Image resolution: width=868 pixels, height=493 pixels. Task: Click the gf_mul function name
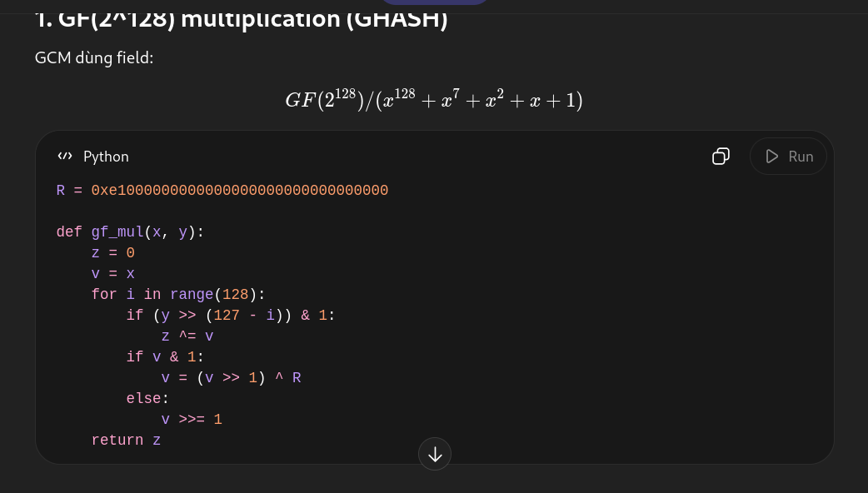117,232
